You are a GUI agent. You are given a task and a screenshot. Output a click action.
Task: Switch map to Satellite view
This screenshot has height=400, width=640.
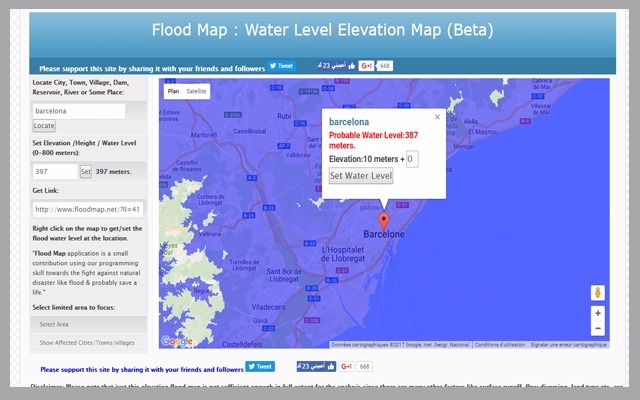point(197,91)
